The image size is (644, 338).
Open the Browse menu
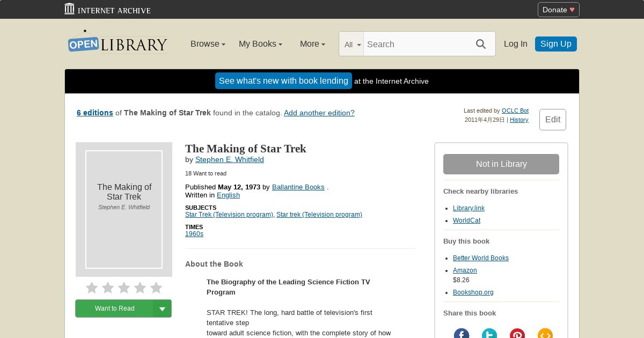(x=208, y=44)
